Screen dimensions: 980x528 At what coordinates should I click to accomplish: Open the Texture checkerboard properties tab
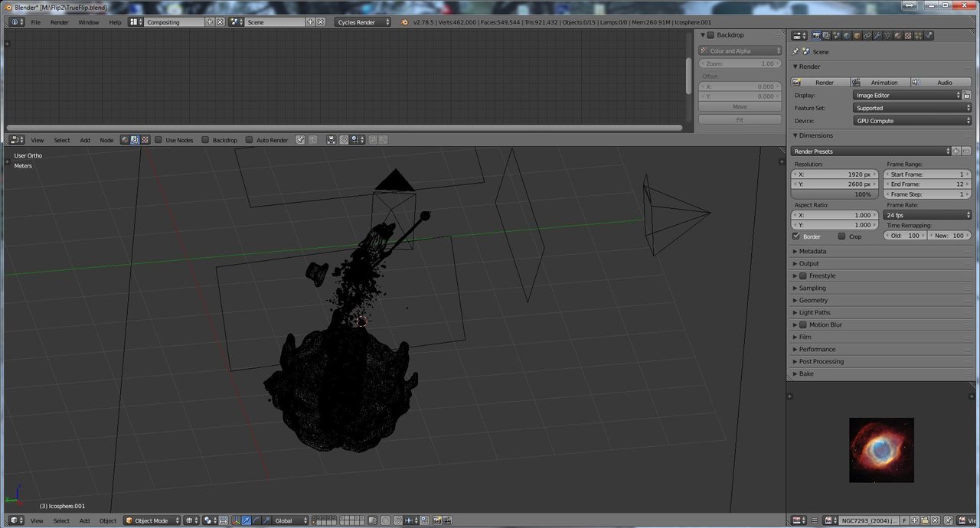point(908,35)
